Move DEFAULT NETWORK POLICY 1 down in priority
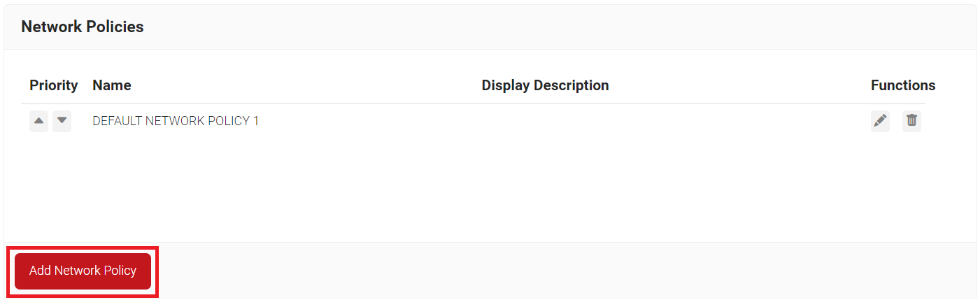The height and width of the screenshot is (300, 980). [62, 121]
